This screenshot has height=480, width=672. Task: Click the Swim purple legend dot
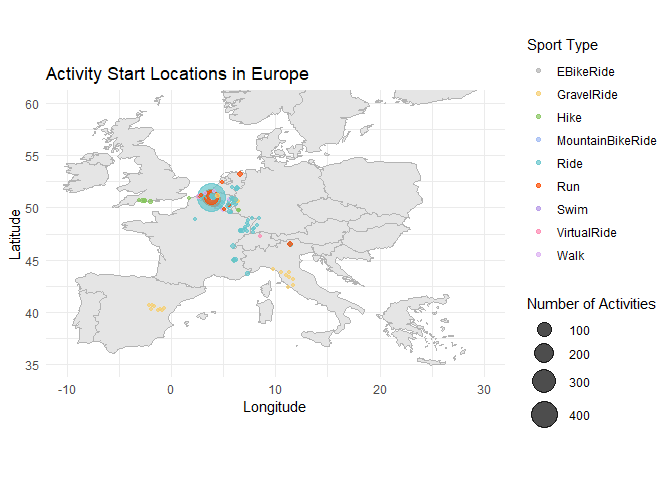tap(539, 210)
